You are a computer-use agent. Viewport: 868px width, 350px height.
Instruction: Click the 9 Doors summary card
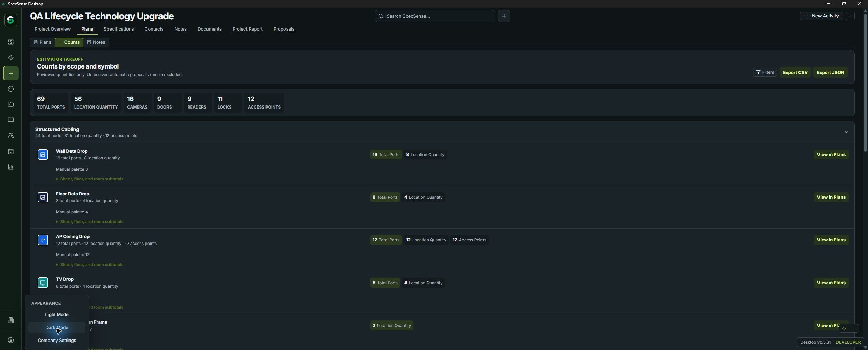pos(167,102)
